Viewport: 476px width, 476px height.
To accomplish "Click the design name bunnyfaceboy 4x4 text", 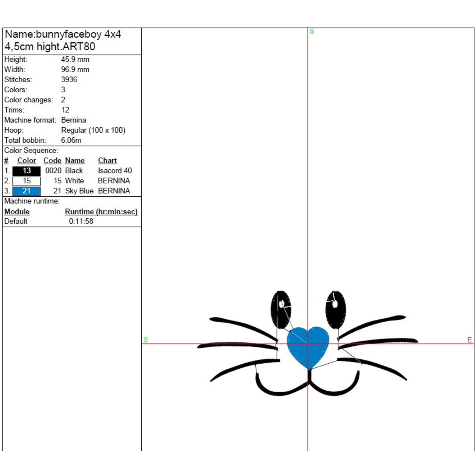I will point(78,34).
